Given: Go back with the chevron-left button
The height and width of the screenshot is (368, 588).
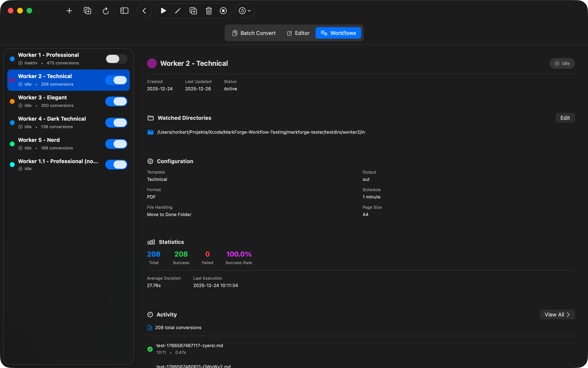Looking at the screenshot, I should 144,11.
